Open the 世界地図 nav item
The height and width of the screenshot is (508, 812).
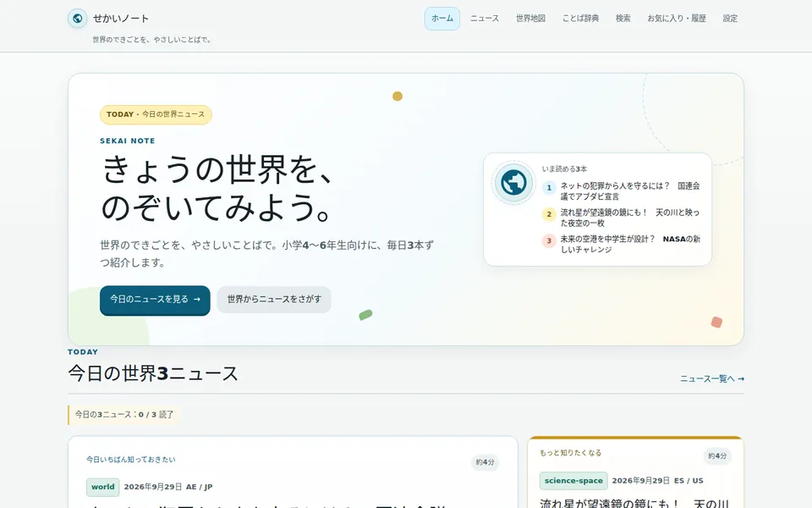(x=531, y=19)
